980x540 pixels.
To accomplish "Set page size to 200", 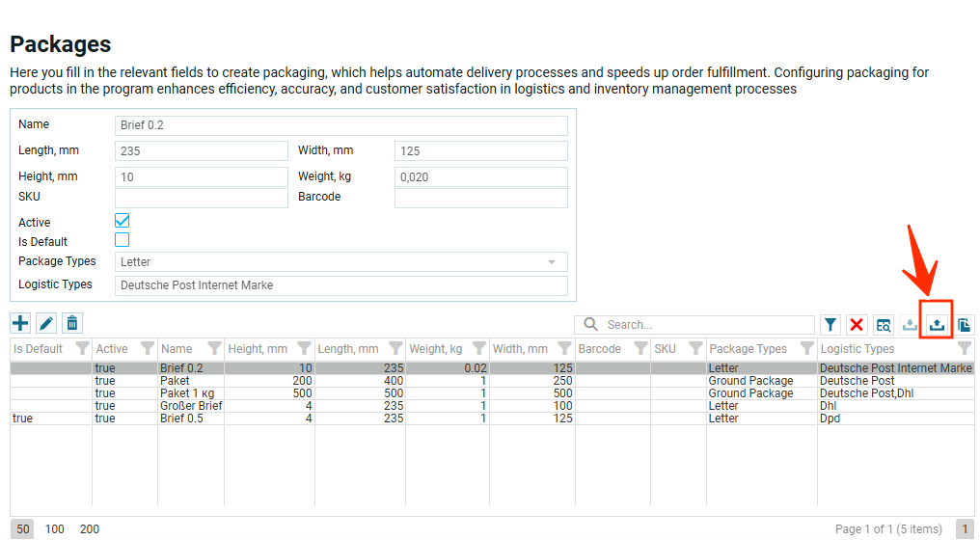I will tap(89, 529).
